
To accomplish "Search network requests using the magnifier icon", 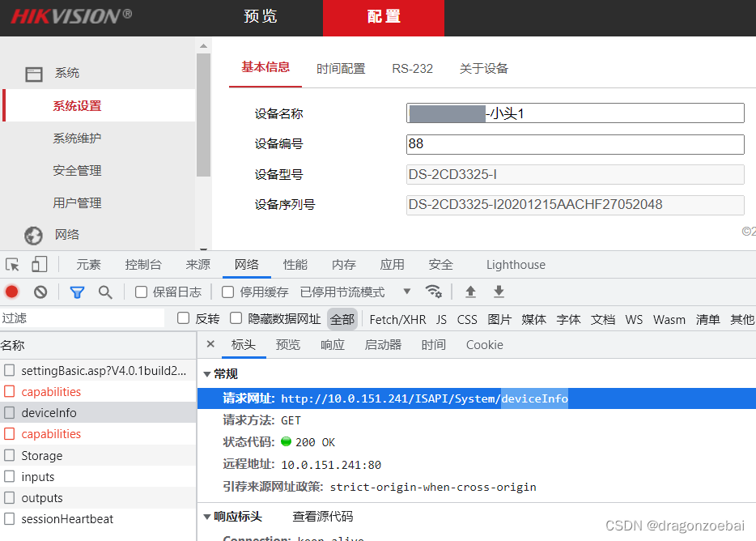I will point(105,292).
